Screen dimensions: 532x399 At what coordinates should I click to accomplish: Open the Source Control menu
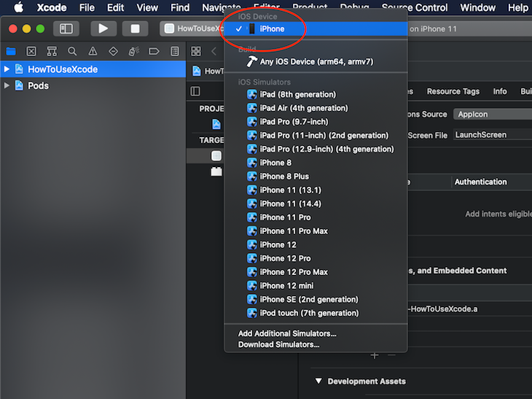click(x=415, y=7)
